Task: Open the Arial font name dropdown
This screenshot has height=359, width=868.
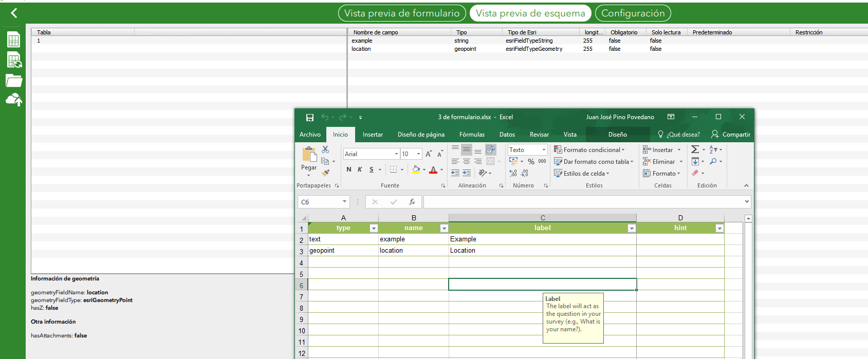Action: 396,154
